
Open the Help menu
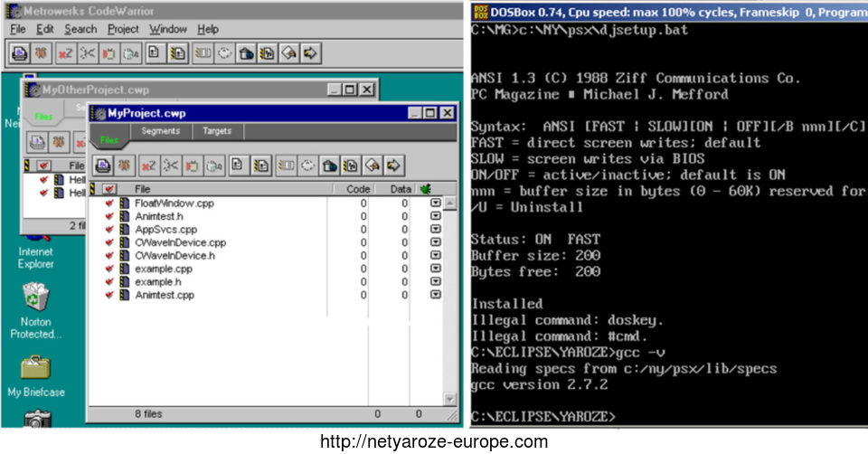click(208, 29)
